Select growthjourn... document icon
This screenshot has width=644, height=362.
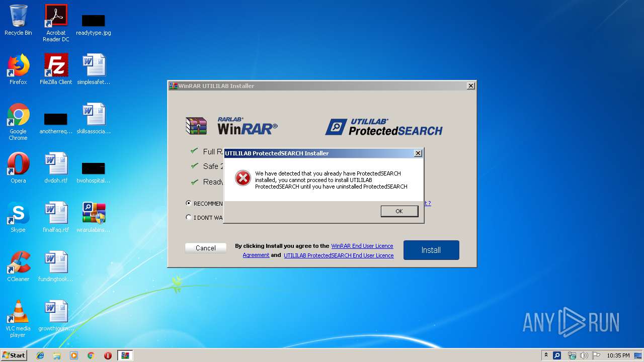56,316
